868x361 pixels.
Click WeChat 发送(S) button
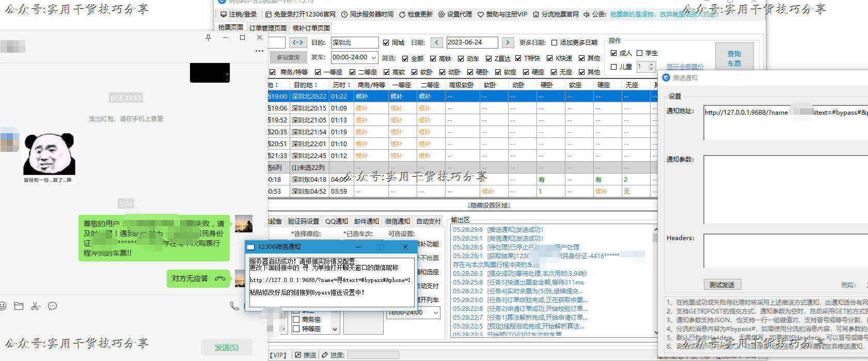(227, 348)
